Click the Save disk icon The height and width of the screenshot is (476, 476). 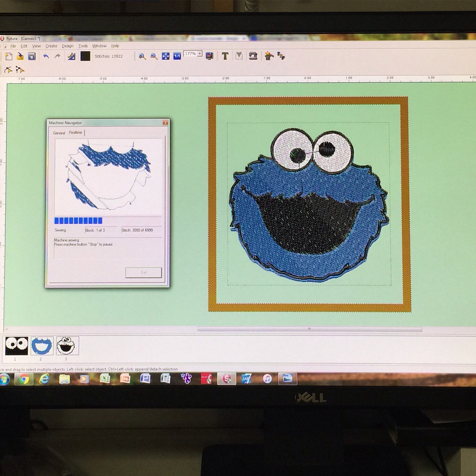[x=32, y=57]
